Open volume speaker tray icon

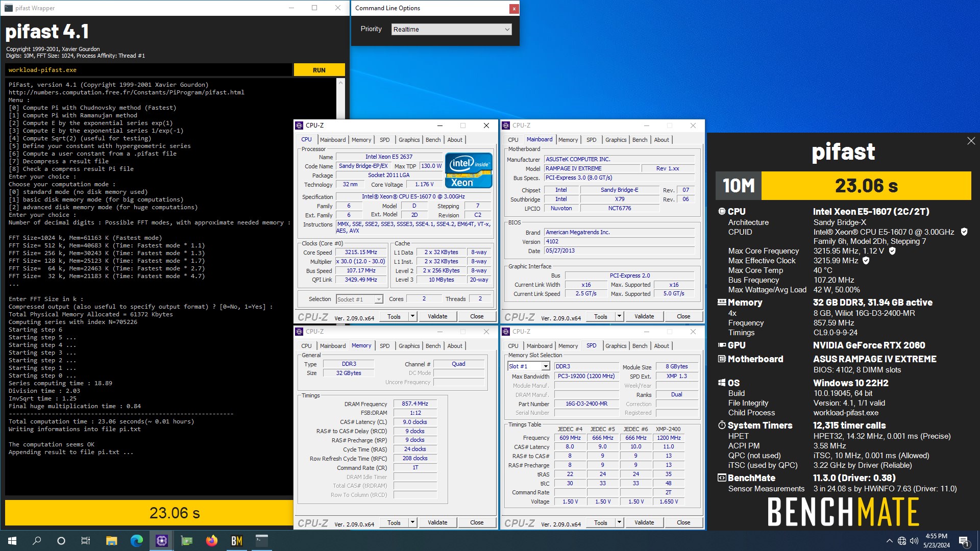pyautogui.click(x=914, y=541)
